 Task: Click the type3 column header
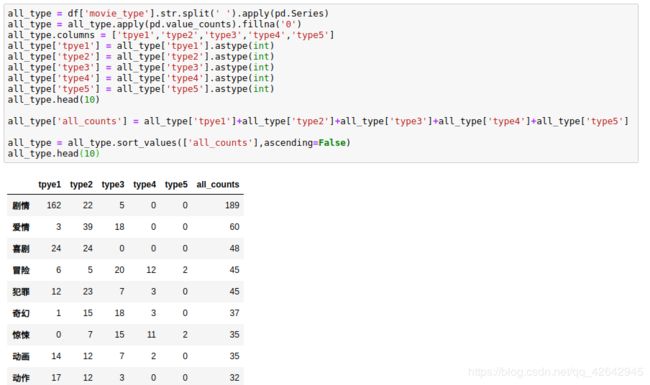point(113,184)
